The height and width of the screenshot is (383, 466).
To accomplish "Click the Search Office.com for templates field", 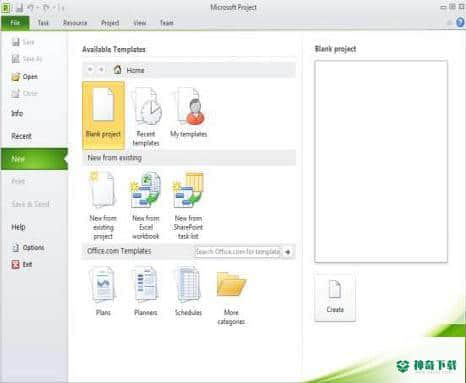I will coord(238,252).
